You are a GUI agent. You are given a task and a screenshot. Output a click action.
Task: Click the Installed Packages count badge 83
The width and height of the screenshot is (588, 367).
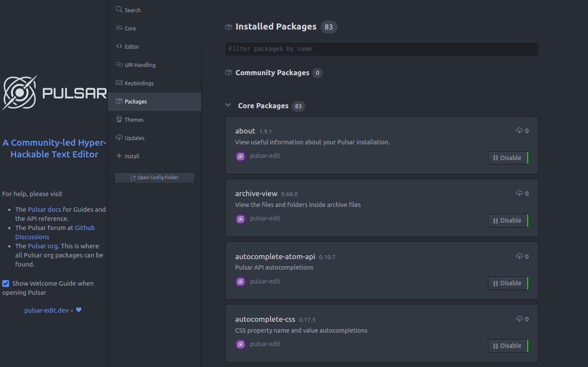pos(329,27)
